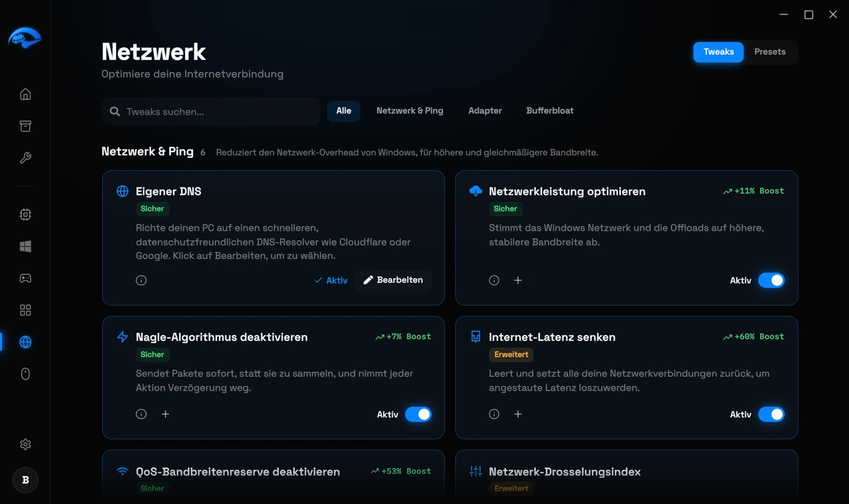Disable Nagle-Algorithmus deaktivieren toggle
This screenshot has width=849, height=504.
point(419,414)
